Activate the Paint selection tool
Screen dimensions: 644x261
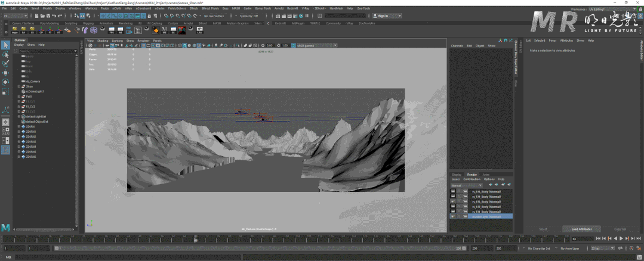[x=6, y=64]
